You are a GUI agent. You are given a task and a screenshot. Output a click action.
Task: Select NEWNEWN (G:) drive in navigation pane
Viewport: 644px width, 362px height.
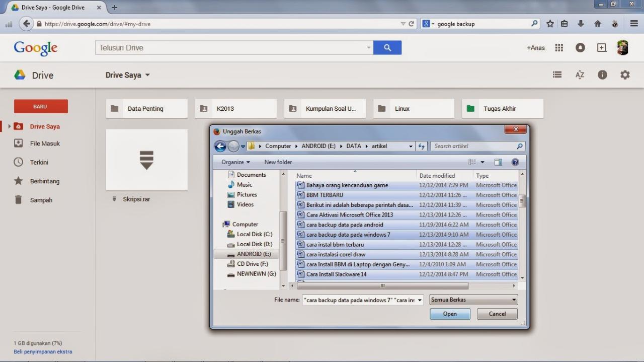click(x=252, y=274)
